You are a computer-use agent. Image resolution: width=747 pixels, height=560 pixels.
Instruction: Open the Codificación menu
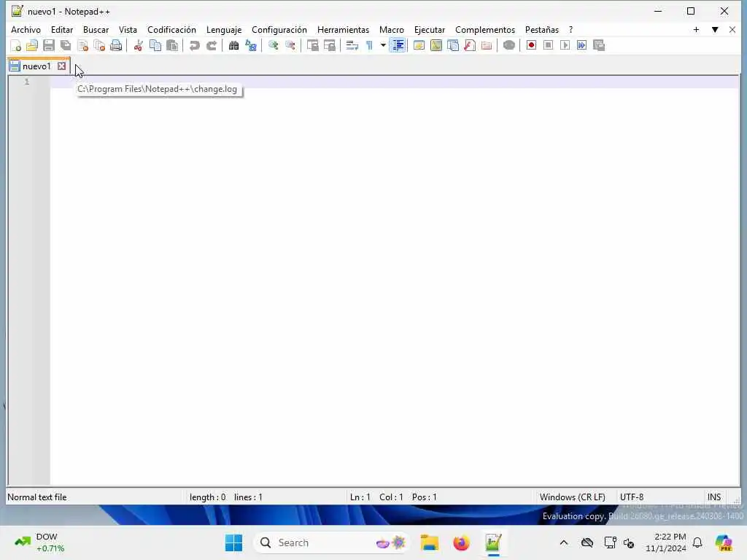(x=171, y=29)
